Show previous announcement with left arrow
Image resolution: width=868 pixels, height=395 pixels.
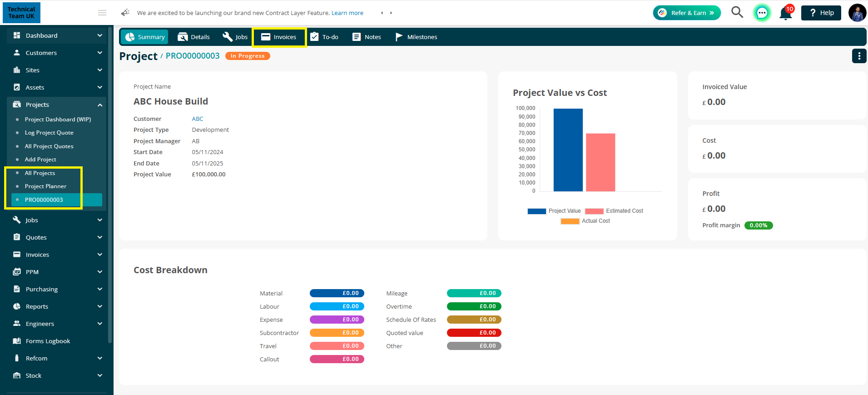(x=382, y=13)
